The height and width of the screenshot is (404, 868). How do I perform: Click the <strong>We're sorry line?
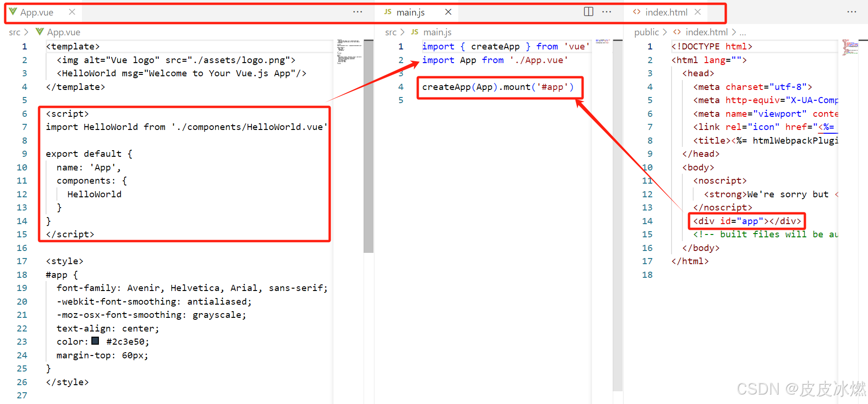[x=771, y=194]
